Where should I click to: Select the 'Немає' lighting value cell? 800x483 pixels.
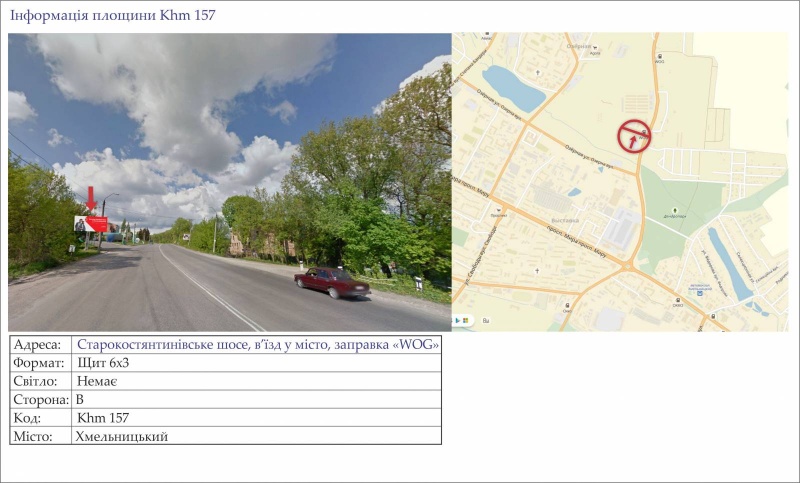pyautogui.click(x=98, y=381)
